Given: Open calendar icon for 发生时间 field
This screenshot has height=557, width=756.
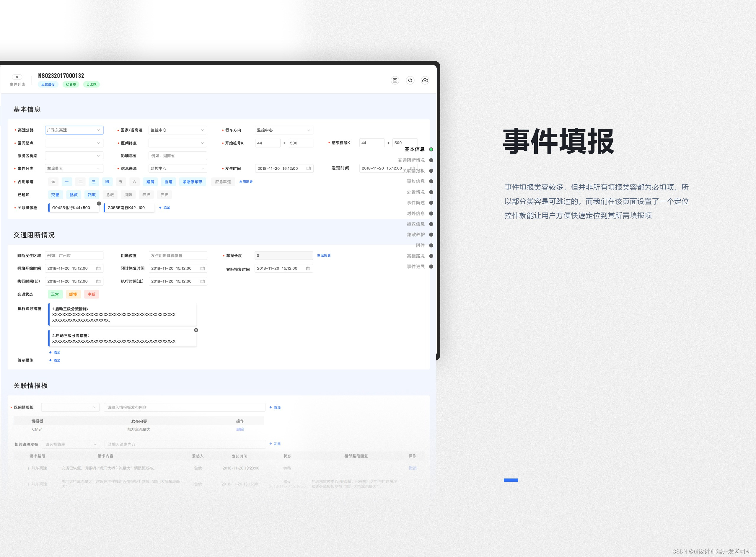Looking at the screenshot, I should tap(308, 168).
